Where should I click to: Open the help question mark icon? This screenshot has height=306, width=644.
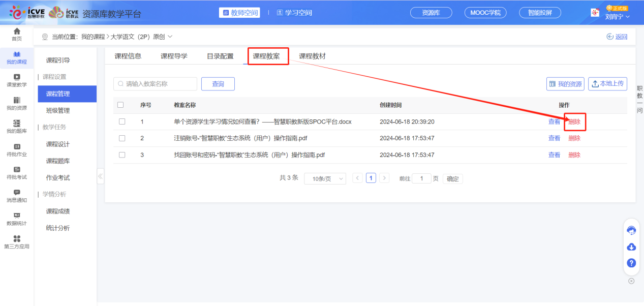pyautogui.click(x=631, y=263)
